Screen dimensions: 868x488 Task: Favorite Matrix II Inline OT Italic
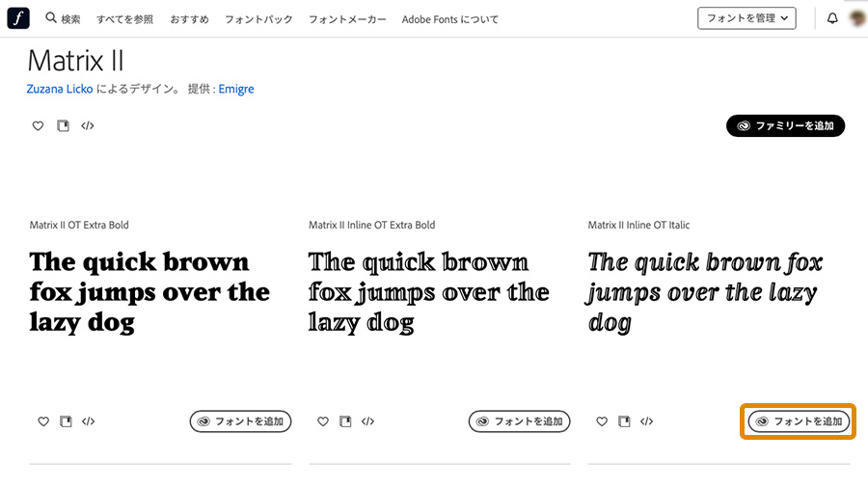click(x=602, y=421)
